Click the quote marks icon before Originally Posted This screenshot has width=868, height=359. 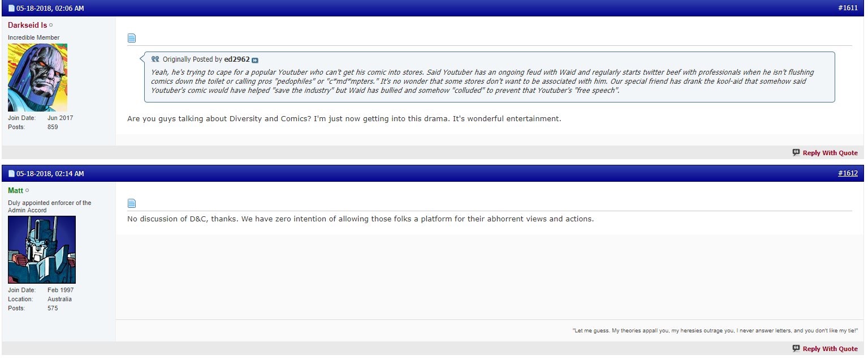pyautogui.click(x=156, y=59)
